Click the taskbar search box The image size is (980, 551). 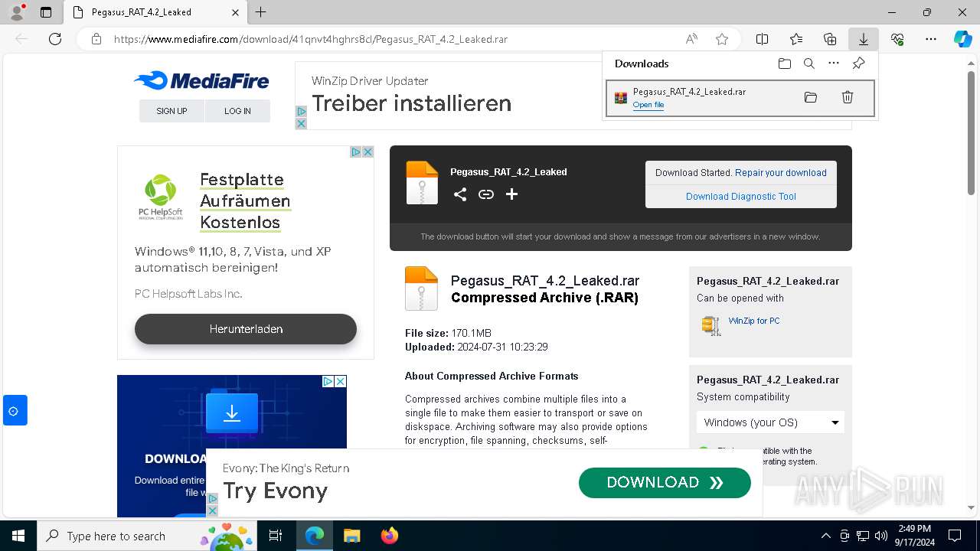tap(149, 536)
